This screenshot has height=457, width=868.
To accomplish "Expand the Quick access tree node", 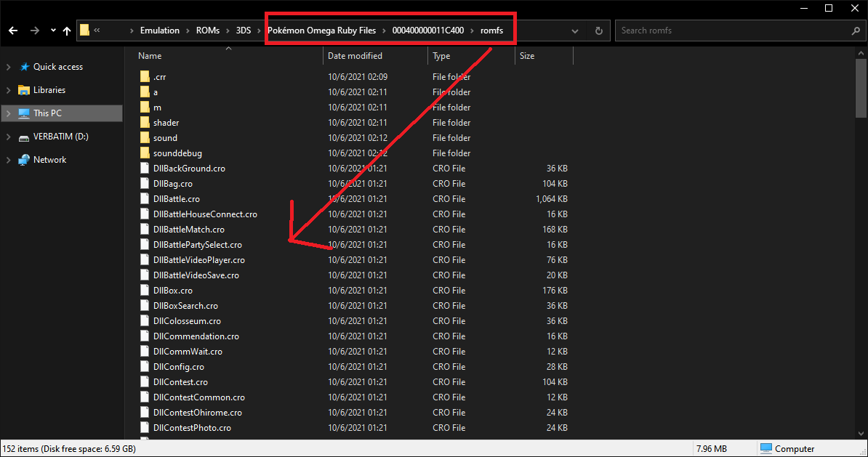I will [8, 67].
